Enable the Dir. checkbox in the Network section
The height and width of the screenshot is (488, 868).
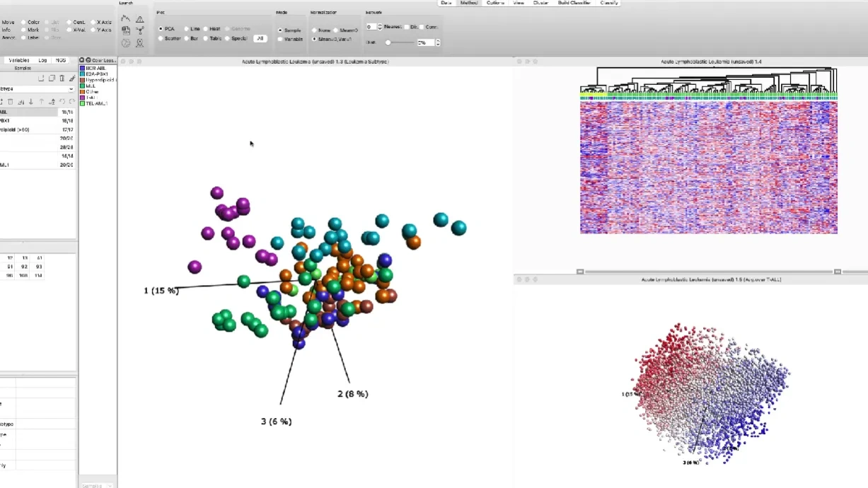tap(406, 26)
